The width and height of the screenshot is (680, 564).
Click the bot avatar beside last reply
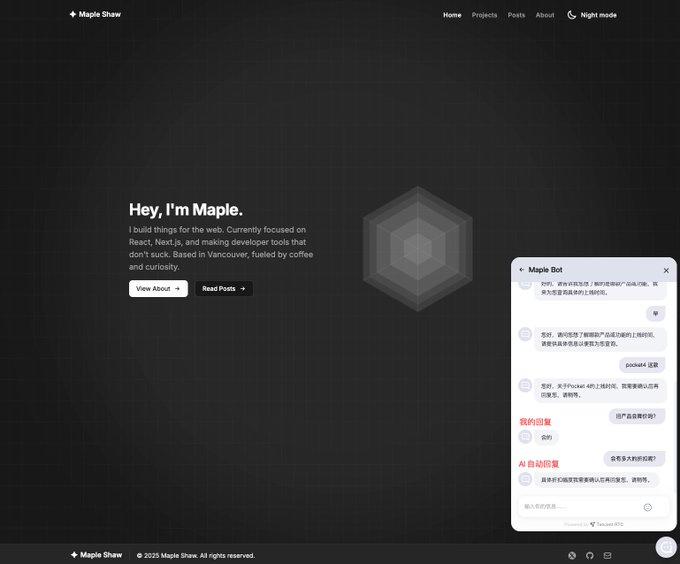(x=525, y=479)
